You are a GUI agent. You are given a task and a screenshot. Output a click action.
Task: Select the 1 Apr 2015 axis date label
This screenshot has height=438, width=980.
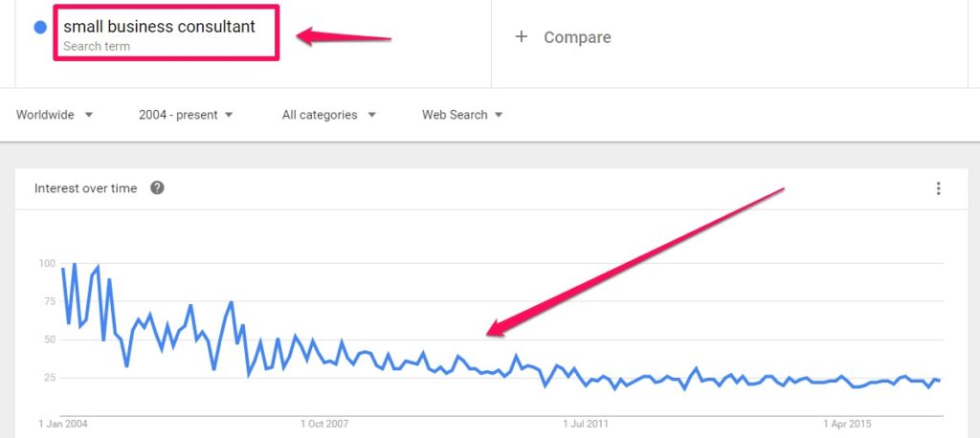point(847,424)
